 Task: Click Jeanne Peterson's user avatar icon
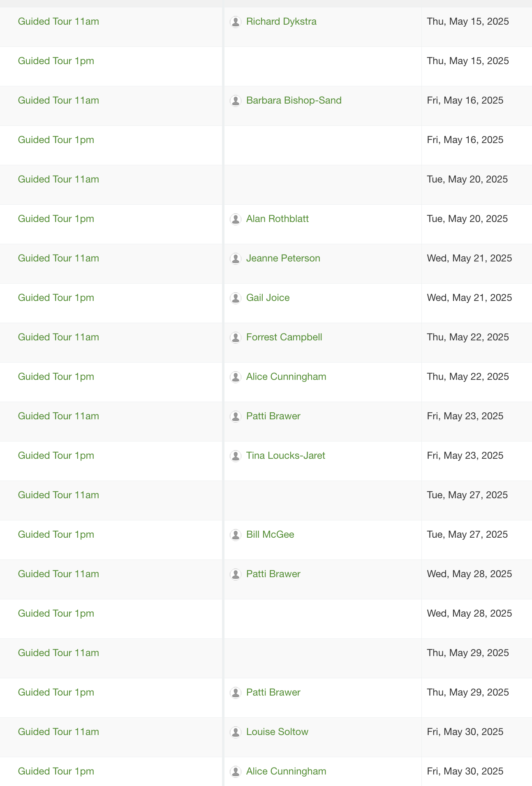pyautogui.click(x=236, y=259)
